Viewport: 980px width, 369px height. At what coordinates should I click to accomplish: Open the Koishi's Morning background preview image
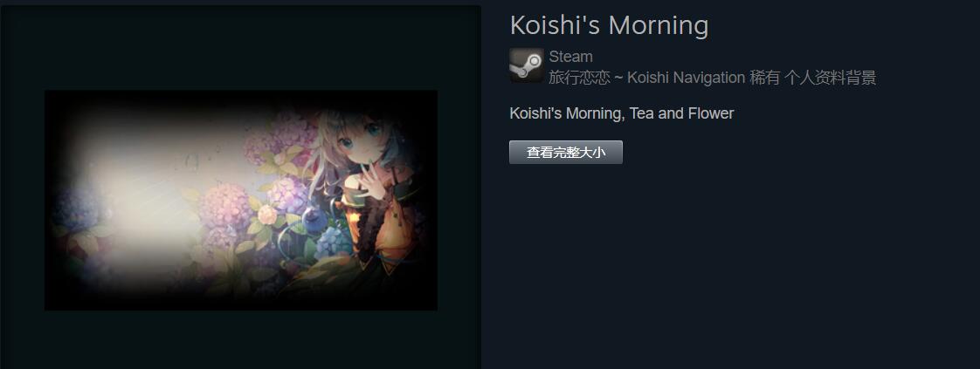click(x=240, y=200)
